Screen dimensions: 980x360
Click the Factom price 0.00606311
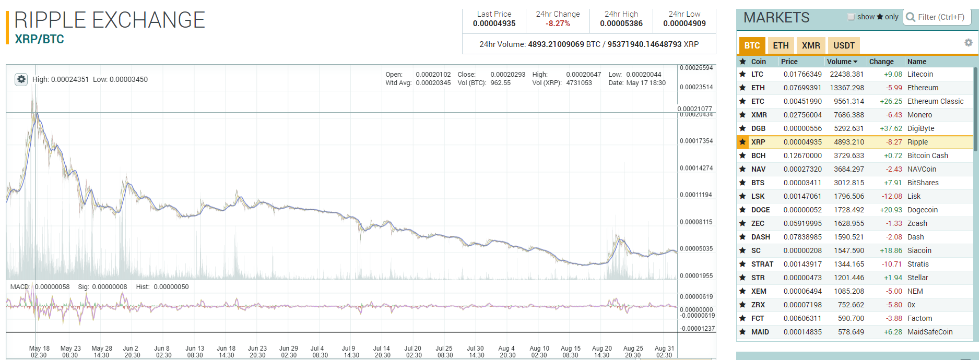(x=802, y=318)
